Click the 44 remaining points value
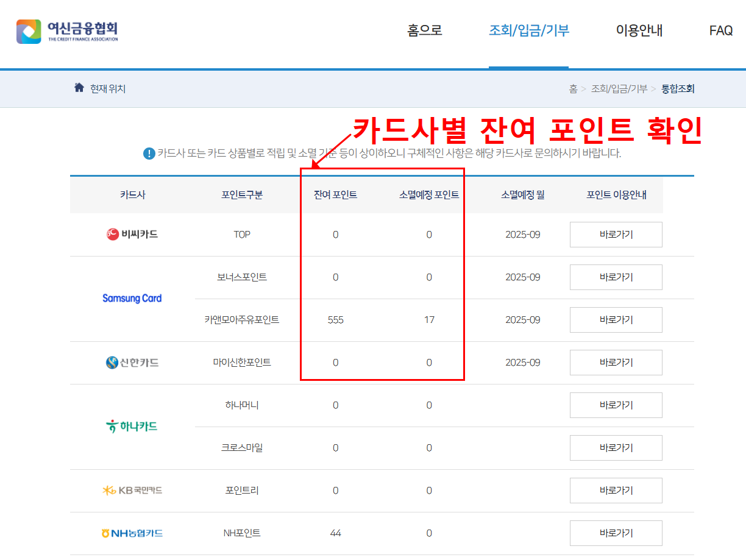The width and height of the screenshot is (746, 560). (x=335, y=533)
